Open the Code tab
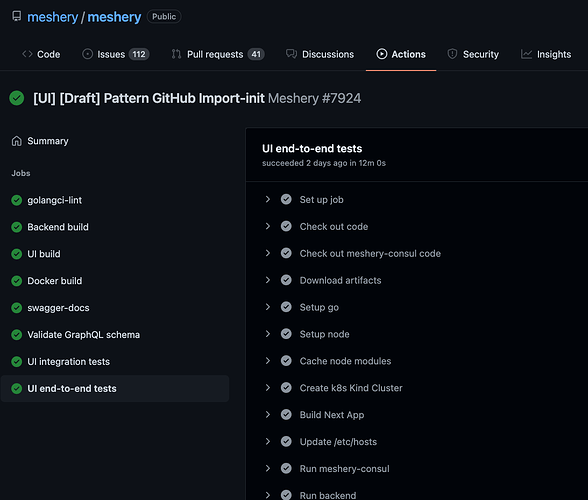The width and height of the screenshot is (588, 500). click(41, 54)
